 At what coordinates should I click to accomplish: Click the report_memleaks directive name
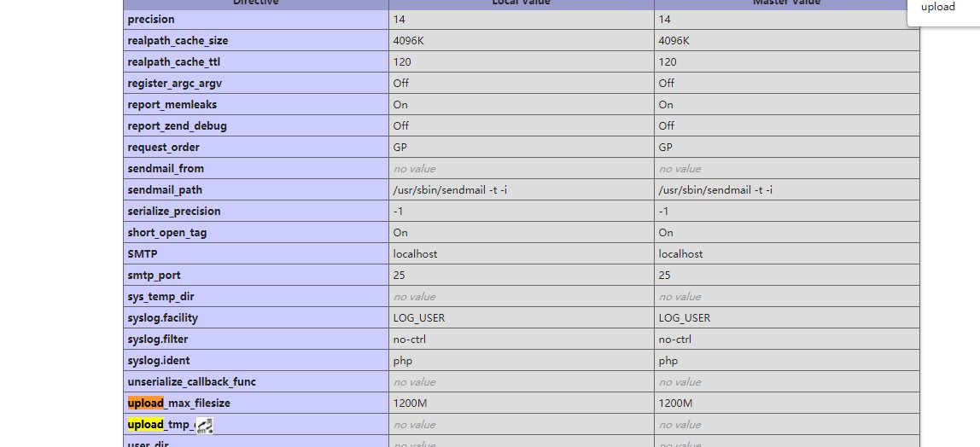coord(172,104)
